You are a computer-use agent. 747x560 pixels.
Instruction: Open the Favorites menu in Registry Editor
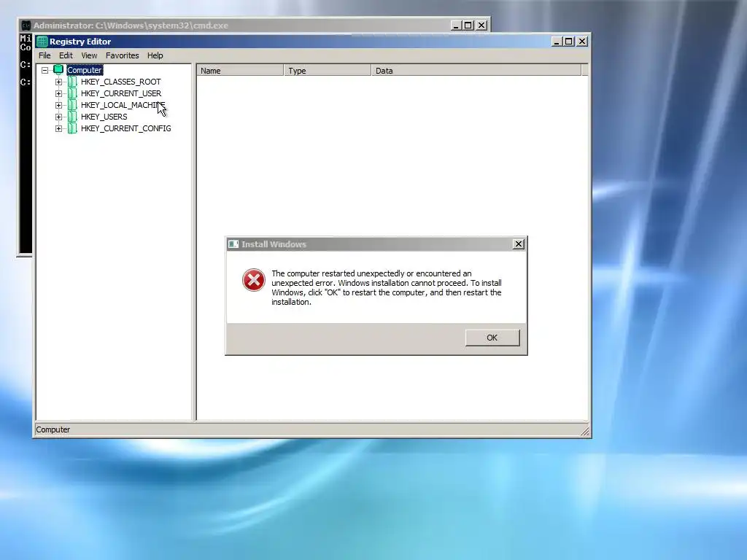pyautogui.click(x=123, y=55)
